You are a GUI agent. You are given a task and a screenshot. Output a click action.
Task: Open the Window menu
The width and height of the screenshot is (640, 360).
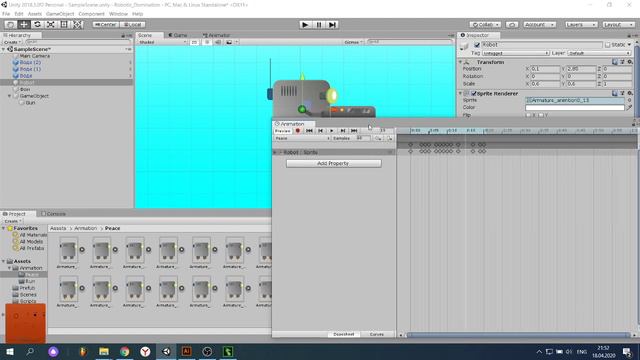tap(118, 14)
